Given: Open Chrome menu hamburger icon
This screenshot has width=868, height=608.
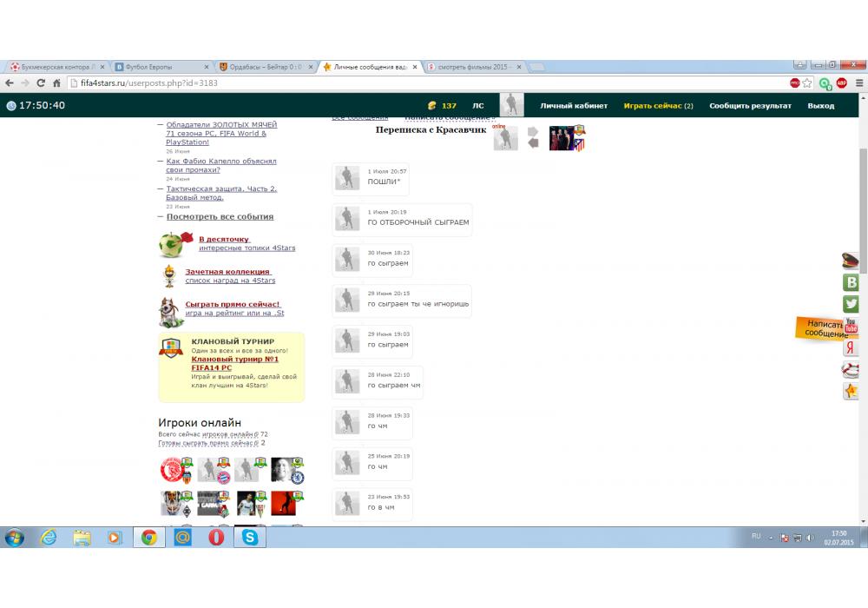Looking at the screenshot, I should coord(859,83).
